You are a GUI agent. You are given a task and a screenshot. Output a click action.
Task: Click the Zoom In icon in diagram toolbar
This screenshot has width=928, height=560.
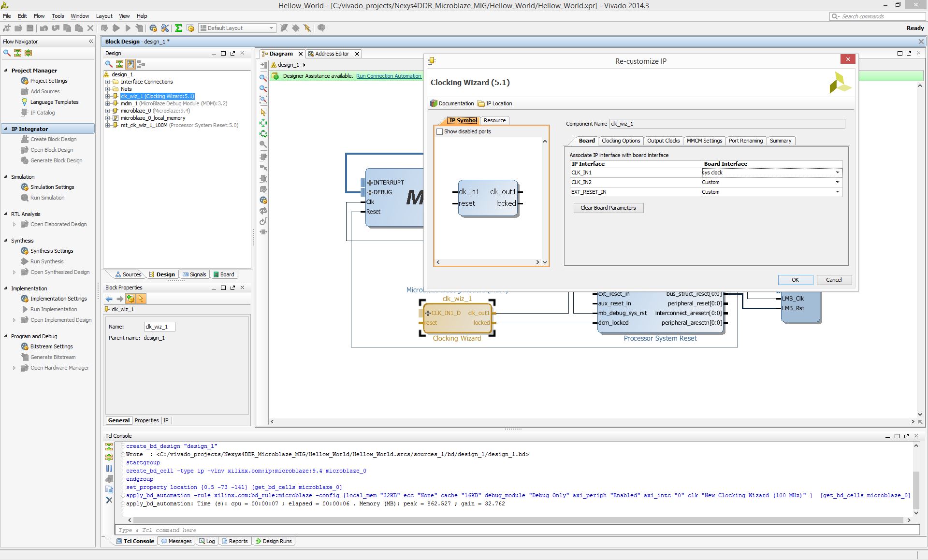[263, 77]
